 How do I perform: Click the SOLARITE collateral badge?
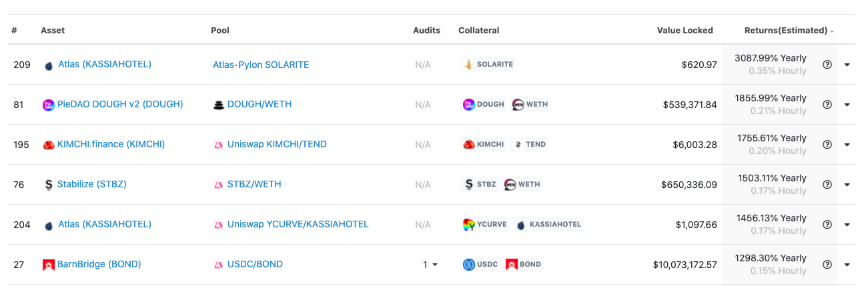point(488,65)
